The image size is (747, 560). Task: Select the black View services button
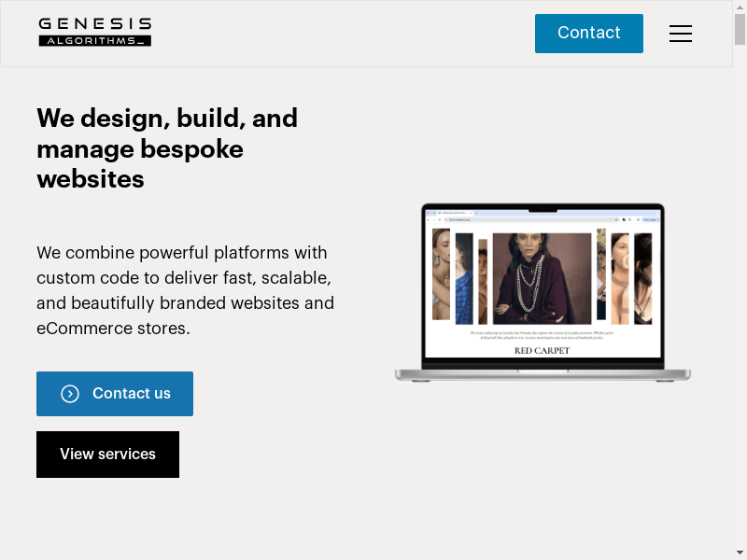point(107,455)
